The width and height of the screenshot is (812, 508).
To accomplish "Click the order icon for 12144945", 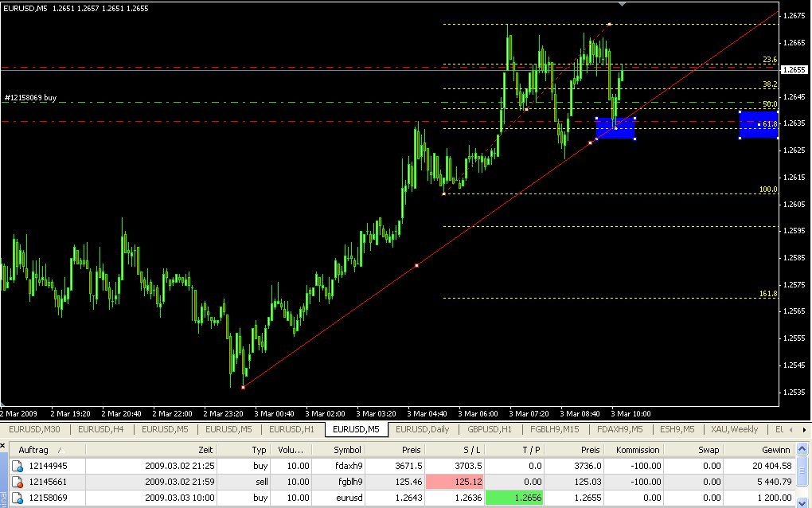I will coord(17,466).
